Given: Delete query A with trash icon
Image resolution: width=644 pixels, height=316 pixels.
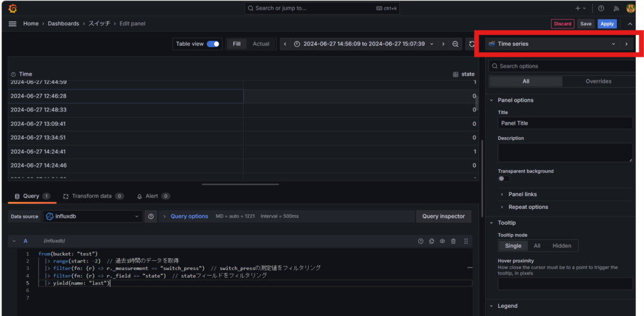Looking at the screenshot, I should (x=454, y=241).
